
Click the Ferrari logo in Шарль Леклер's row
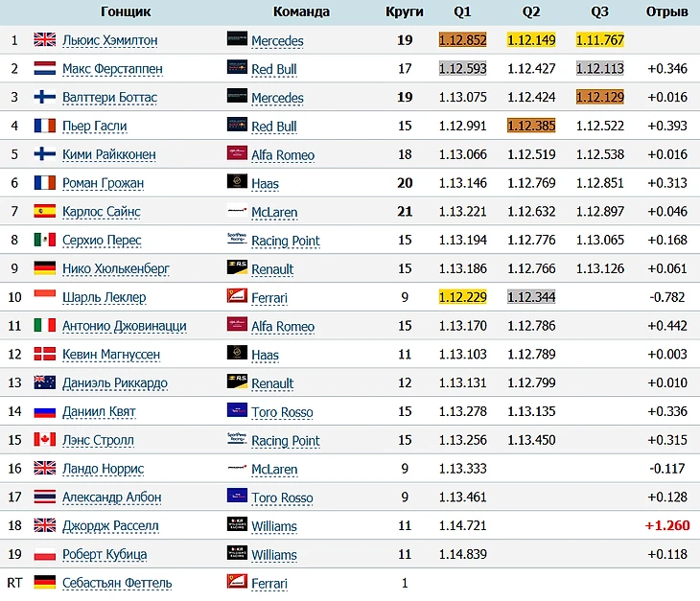[237, 297]
